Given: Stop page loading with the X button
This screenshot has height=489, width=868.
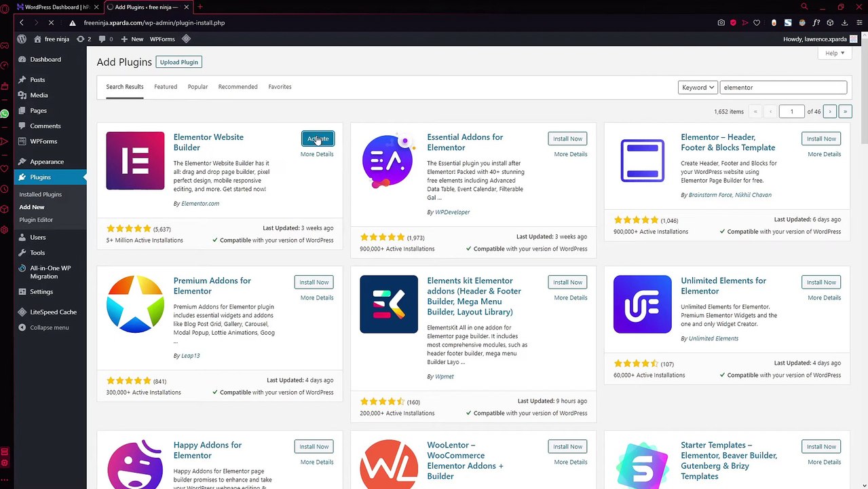Looking at the screenshot, I should pos(52,22).
